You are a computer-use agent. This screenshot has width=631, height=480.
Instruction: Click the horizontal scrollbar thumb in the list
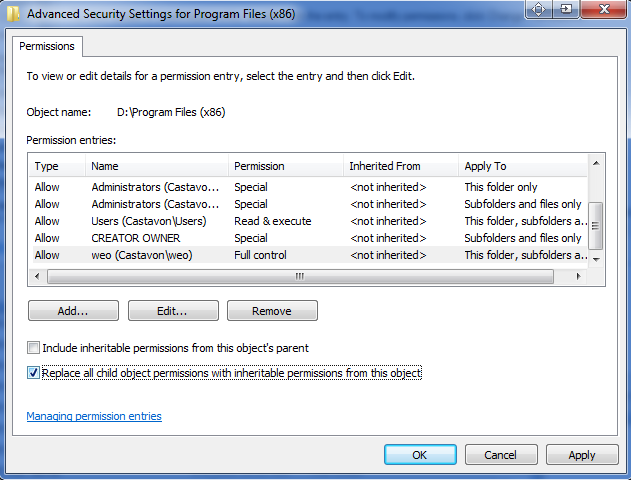pyautogui.click(x=300, y=276)
